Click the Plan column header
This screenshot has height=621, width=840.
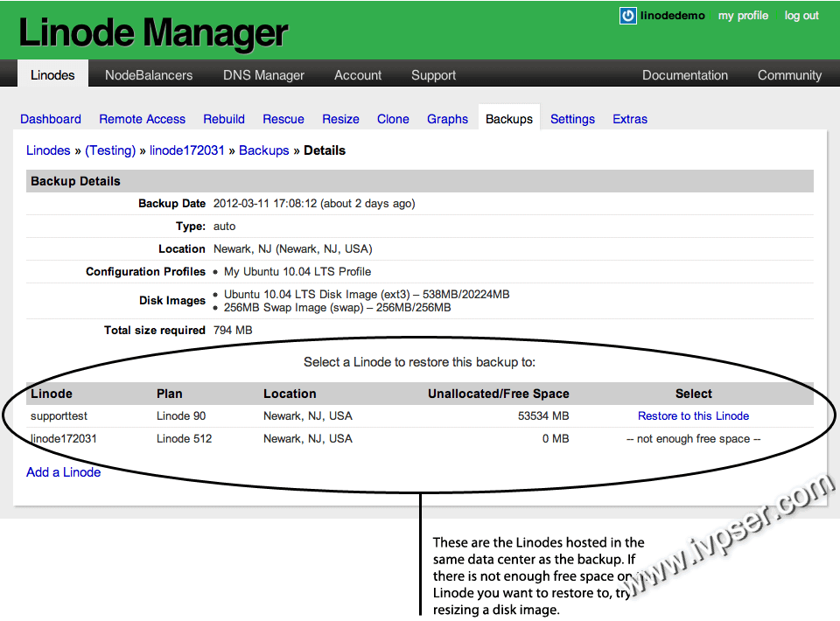(169, 394)
